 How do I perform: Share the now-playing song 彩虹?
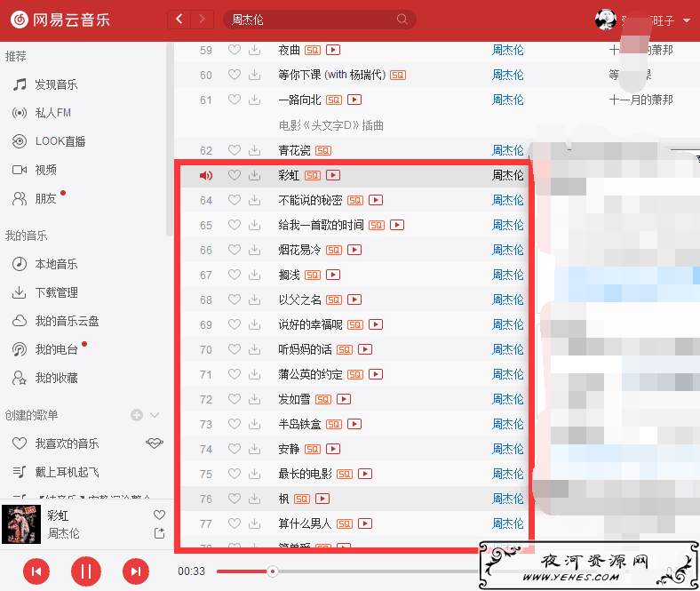coord(159,533)
